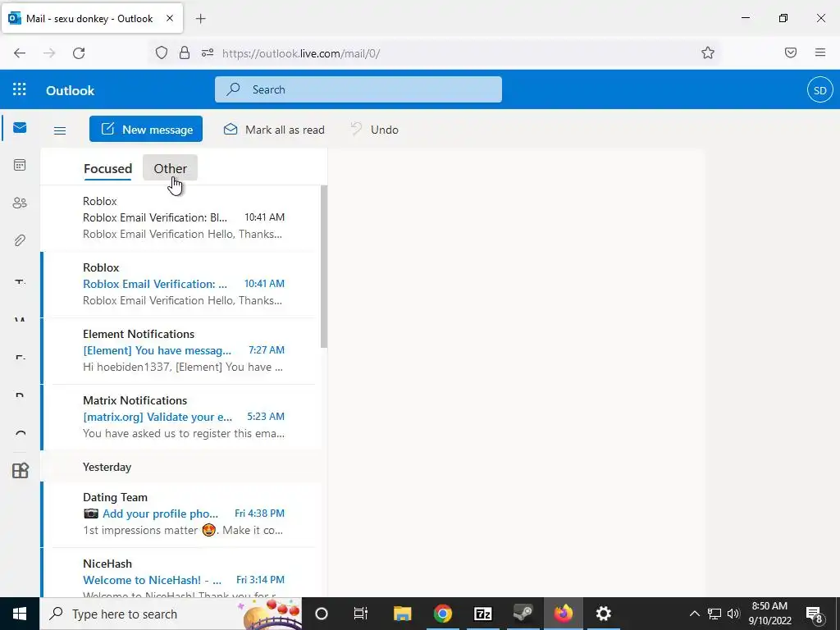This screenshot has height=630, width=840.
Task: Open the unread Roblox Email Verification message
Action: [183, 284]
